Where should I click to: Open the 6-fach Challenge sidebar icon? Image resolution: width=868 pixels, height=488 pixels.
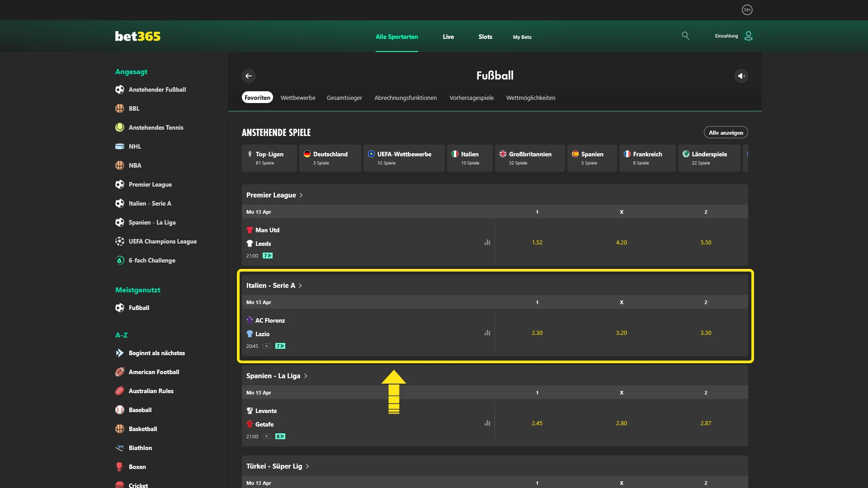pos(119,260)
